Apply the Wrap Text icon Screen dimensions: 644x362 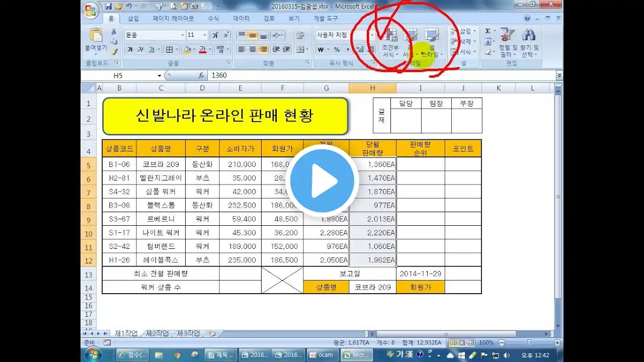(301, 35)
